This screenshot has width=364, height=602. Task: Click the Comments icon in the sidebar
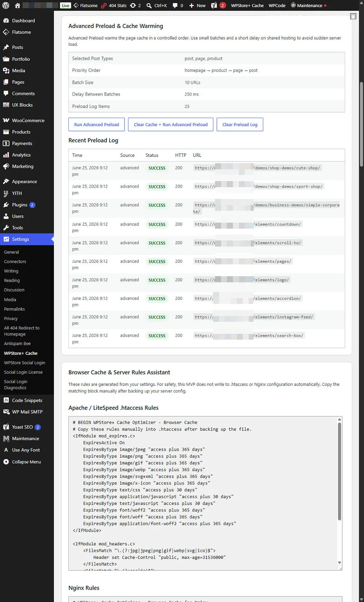(6, 94)
